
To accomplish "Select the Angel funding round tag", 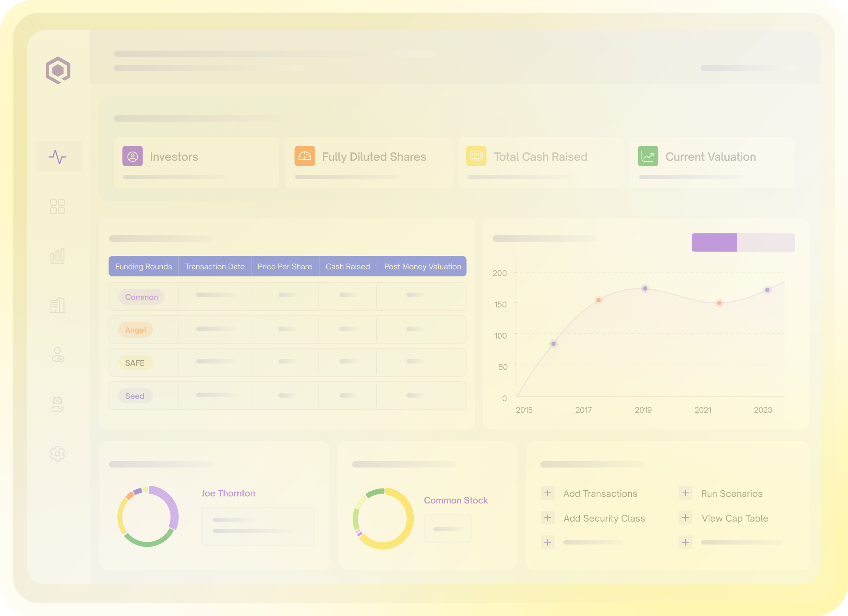I will coord(135,330).
